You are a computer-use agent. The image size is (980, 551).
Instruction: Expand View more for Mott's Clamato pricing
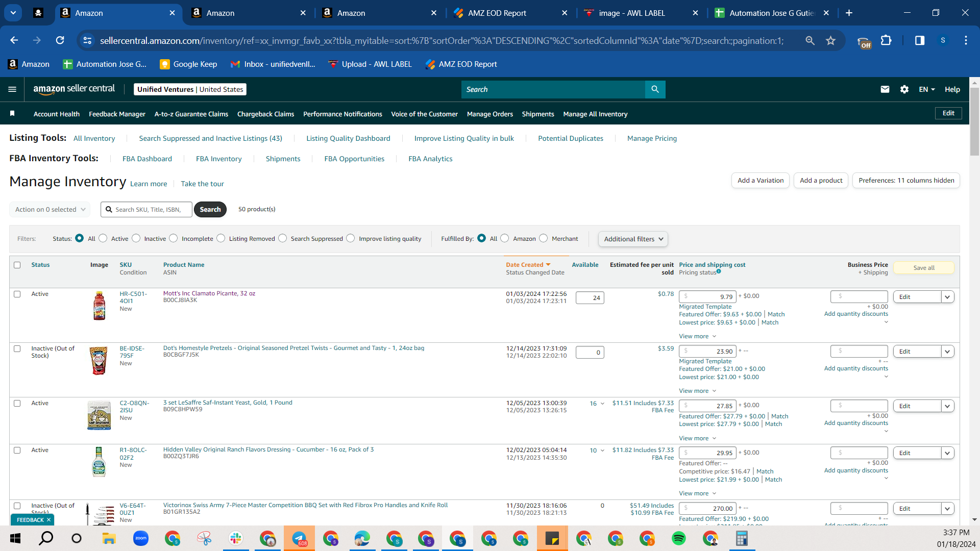coord(698,336)
